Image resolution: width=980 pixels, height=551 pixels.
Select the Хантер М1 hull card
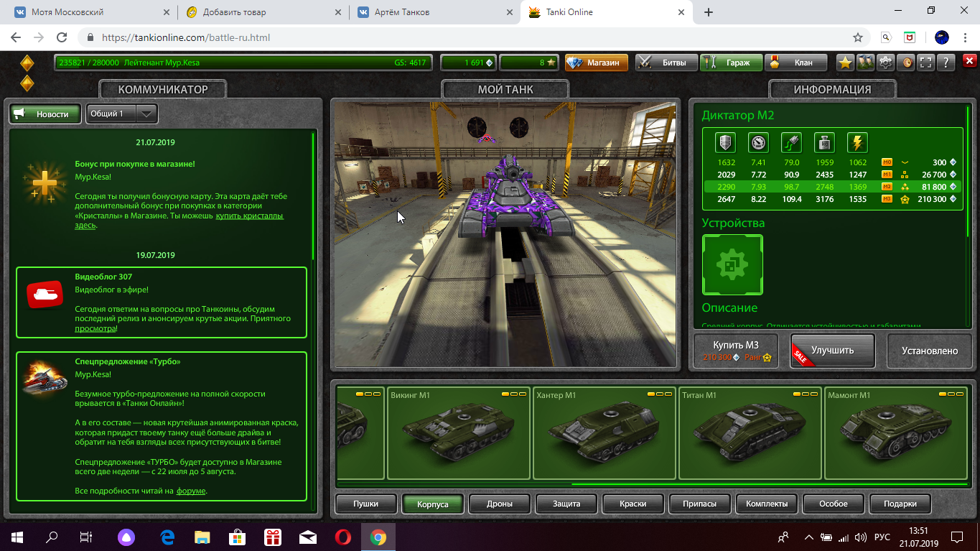605,433
